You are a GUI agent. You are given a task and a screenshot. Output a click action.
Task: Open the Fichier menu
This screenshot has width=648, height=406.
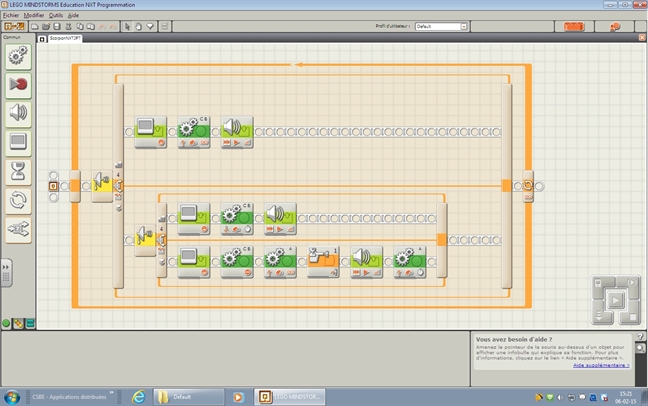point(11,15)
